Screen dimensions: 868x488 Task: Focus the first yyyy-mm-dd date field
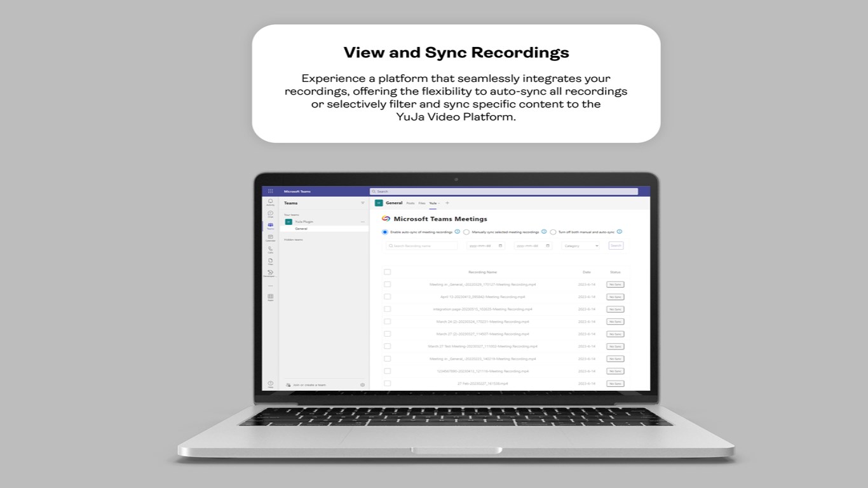486,246
